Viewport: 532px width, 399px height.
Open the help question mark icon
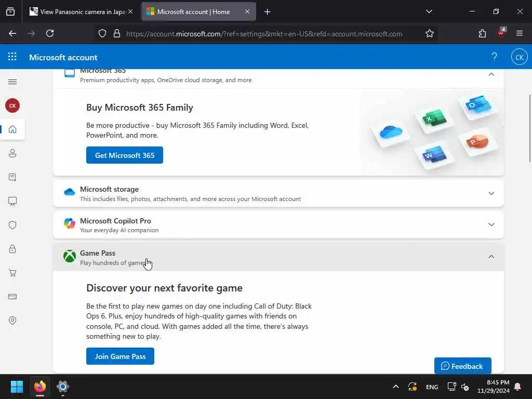[495, 57]
